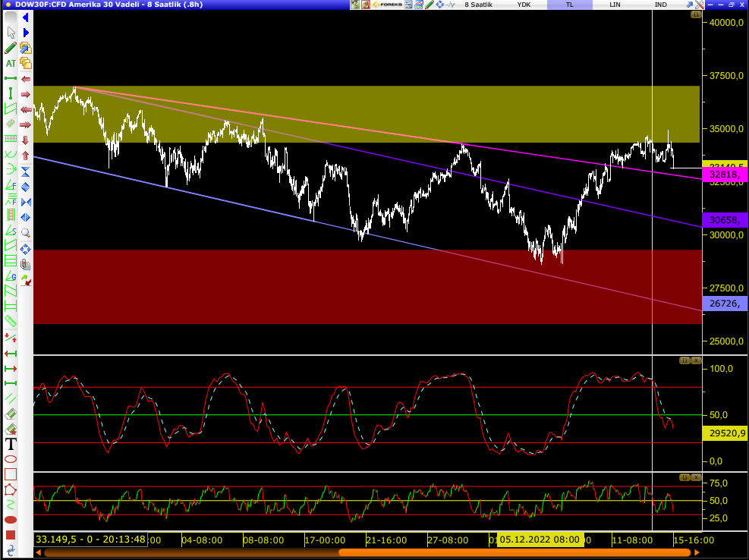Close the stochastic indicator panel

point(696,360)
